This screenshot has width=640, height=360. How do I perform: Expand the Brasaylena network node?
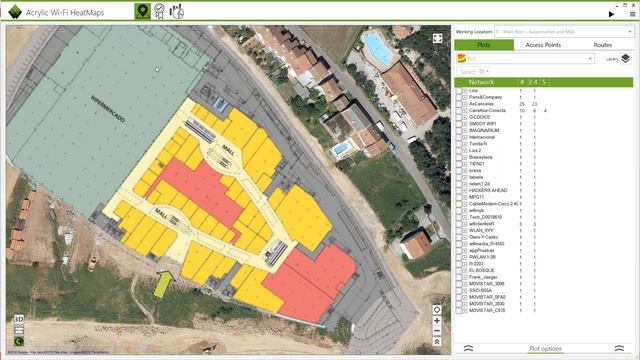(x=465, y=157)
